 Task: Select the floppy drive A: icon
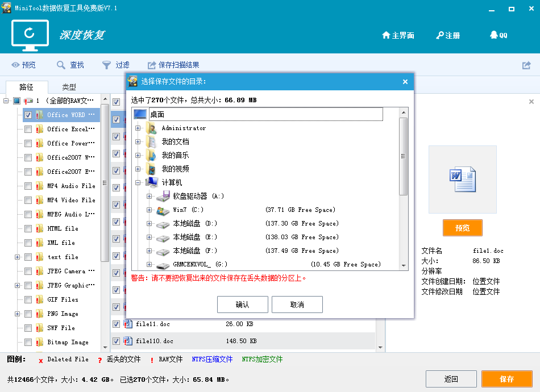[163, 196]
